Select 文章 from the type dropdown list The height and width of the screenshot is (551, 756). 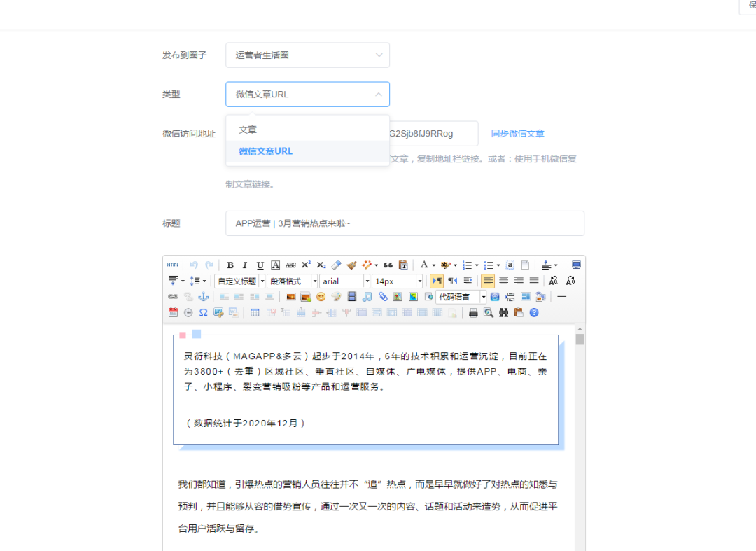click(x=248, y=129)
